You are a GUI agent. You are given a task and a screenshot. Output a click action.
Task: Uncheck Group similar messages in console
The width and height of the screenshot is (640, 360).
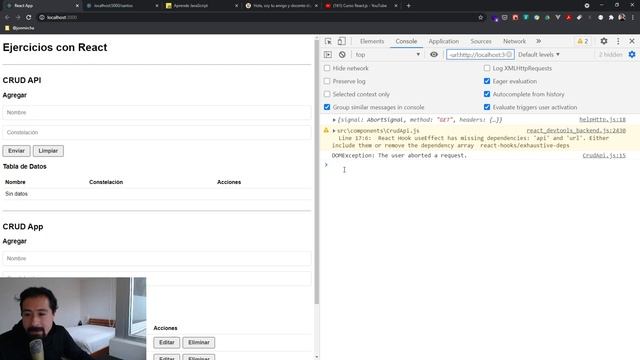[327, 107]
